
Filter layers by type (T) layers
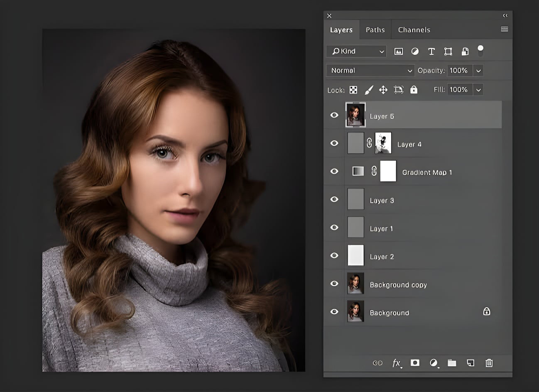point(431,51)
